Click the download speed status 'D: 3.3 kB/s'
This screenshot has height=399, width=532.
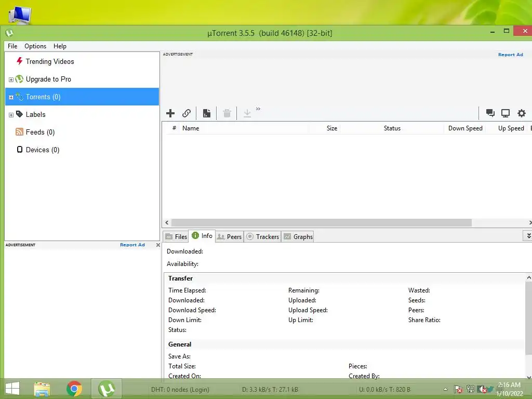coord(270,390)
